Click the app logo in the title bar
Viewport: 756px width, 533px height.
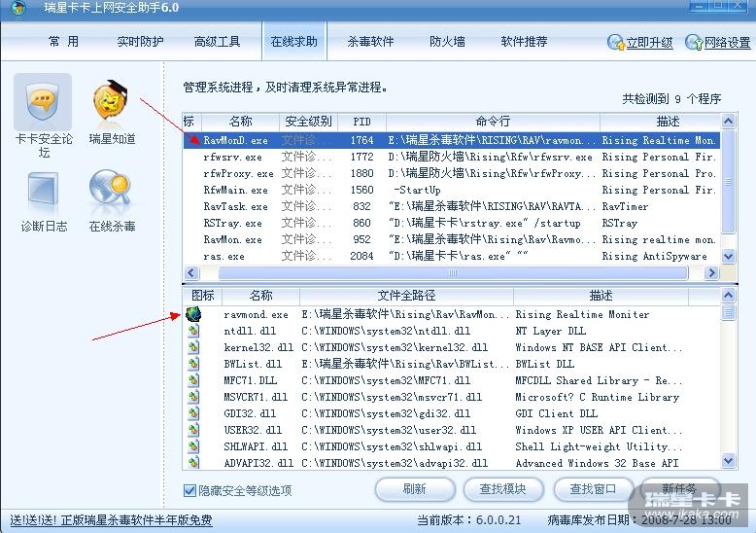18,8
